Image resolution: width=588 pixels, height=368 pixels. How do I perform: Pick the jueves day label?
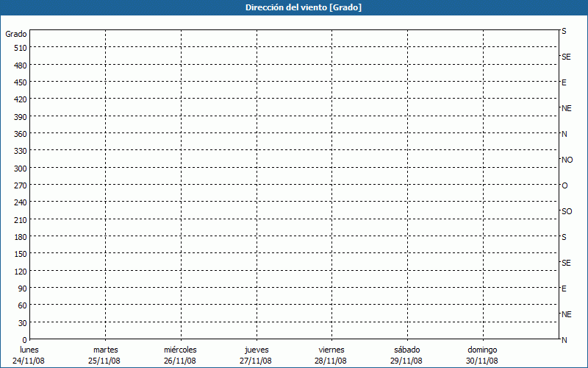tap(256, 350)
